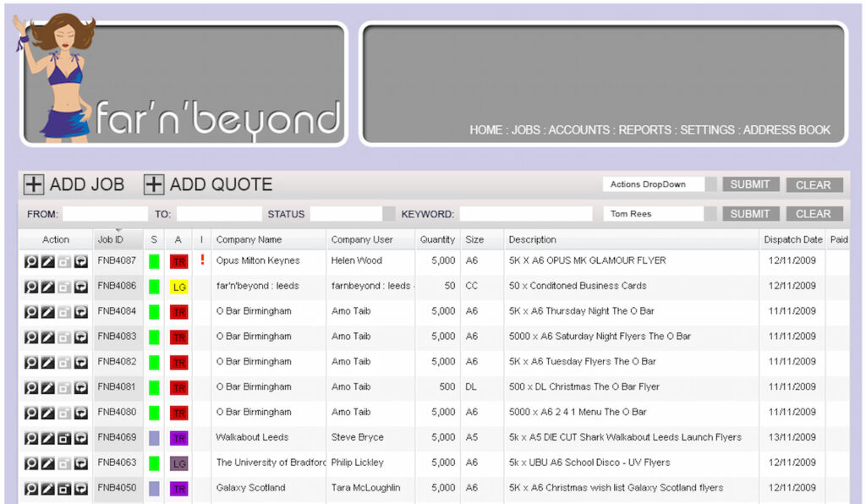Click the Quantity column header

click(x=437, y=239)
